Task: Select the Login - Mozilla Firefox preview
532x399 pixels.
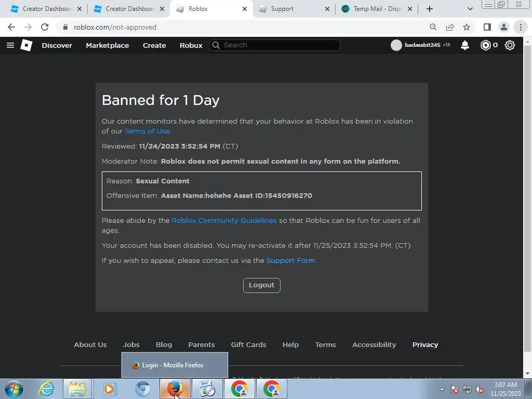Action: tap(175, 365)
